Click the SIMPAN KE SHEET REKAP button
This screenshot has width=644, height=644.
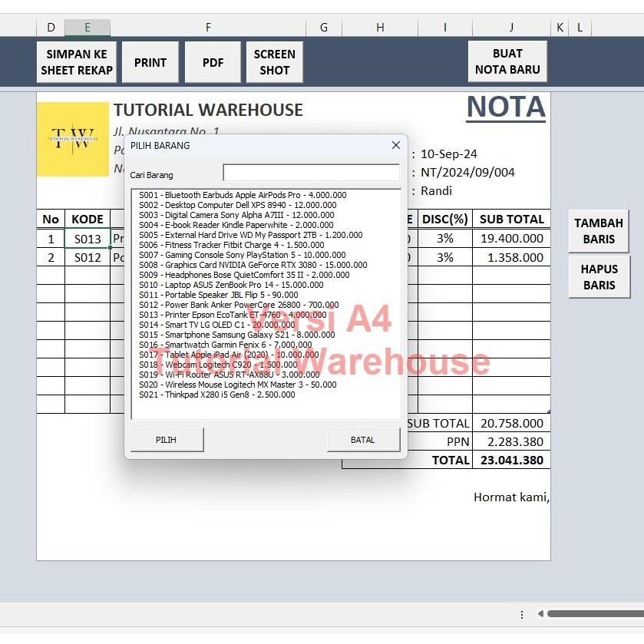pyautogui.click(x=76, y=61)
